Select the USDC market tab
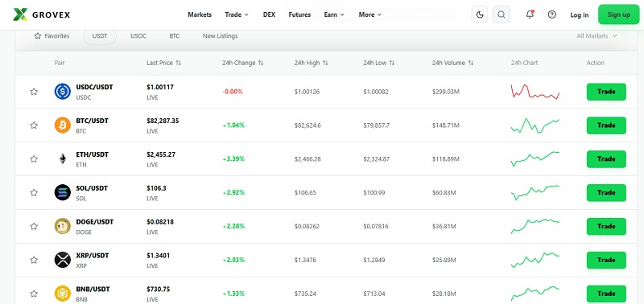 (138, 36)
